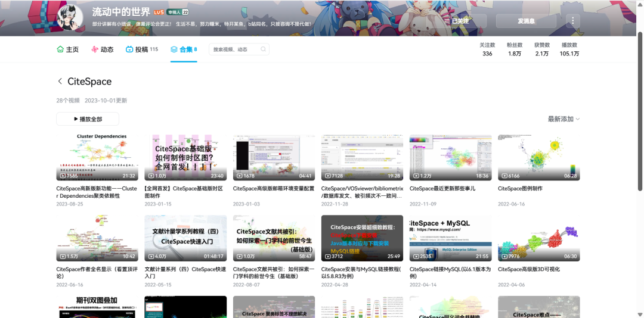Image resolution: width=644 pixels, height=318 pixels.
Task: Click the LV5 level badge
Action: (159, 13)
